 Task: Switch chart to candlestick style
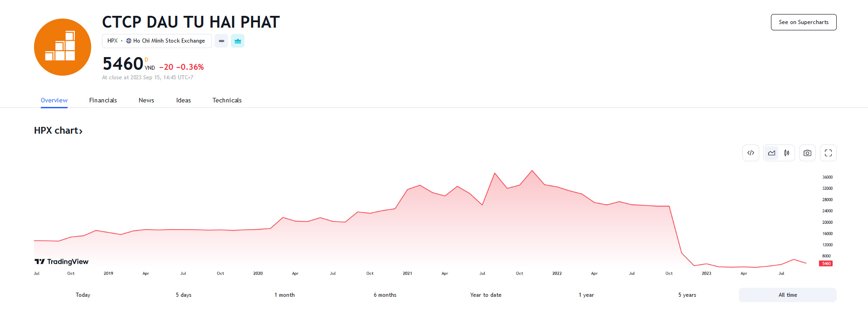(787, 153)
